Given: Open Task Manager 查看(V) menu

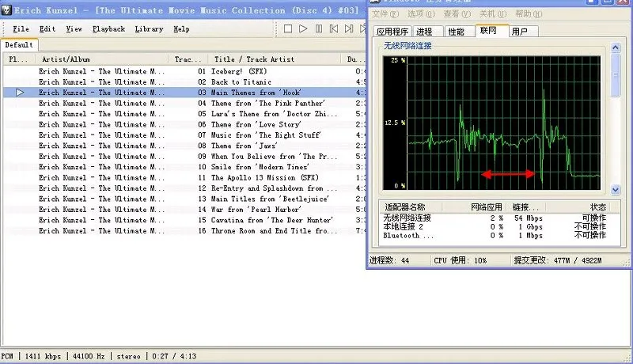Looking at the screenshot, I should [x=457, y=14].
